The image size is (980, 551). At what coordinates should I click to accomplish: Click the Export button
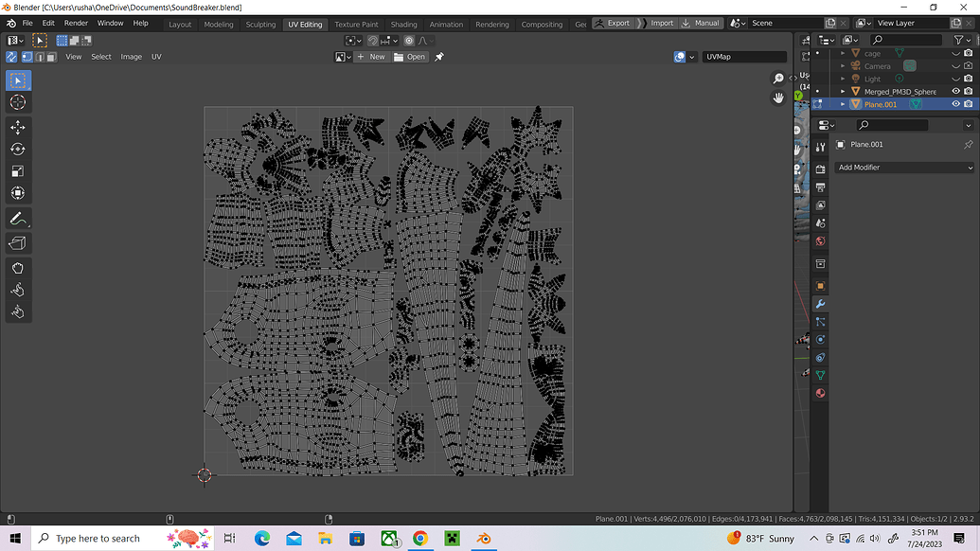coord(613,23)
